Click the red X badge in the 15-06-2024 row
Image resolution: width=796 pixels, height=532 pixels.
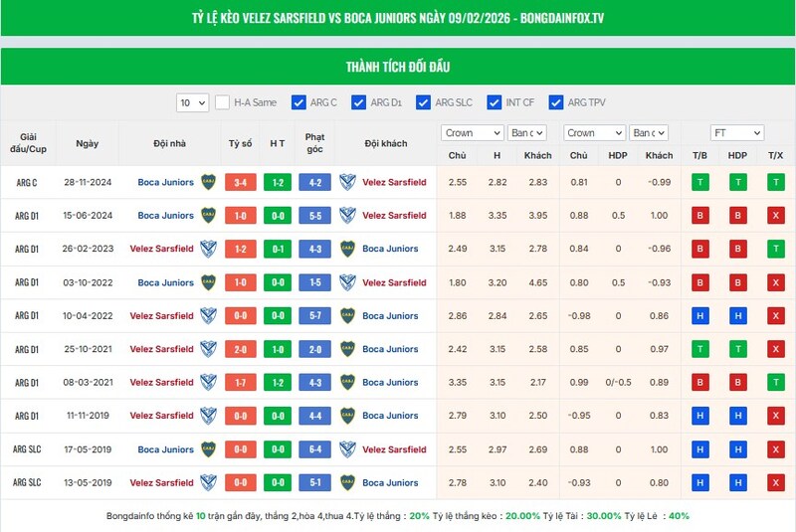[775, 216]
